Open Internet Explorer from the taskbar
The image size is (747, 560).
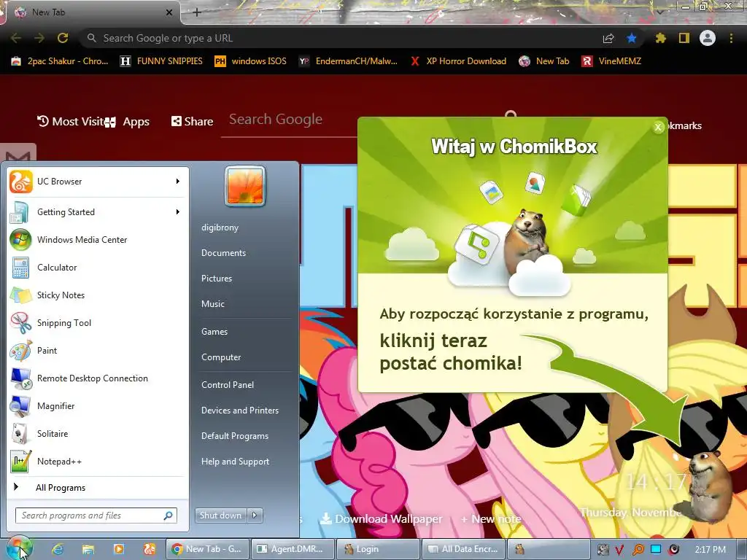57,549
